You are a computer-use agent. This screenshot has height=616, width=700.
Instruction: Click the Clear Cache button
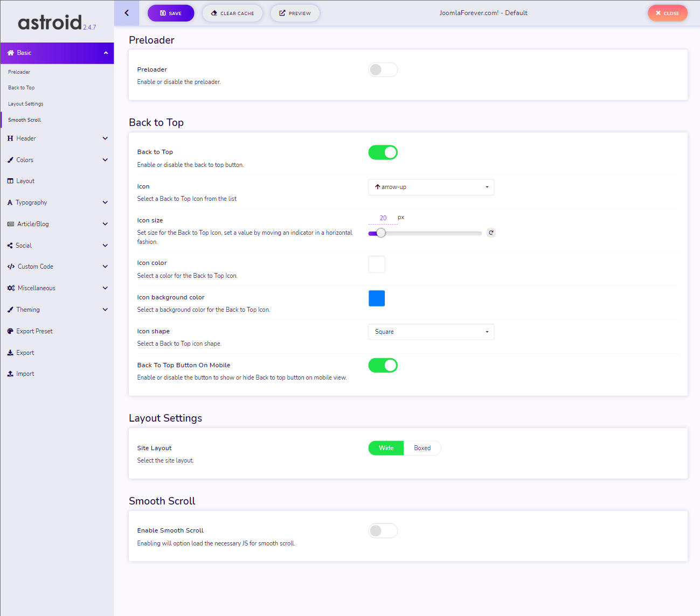click(x=232, y=13)
